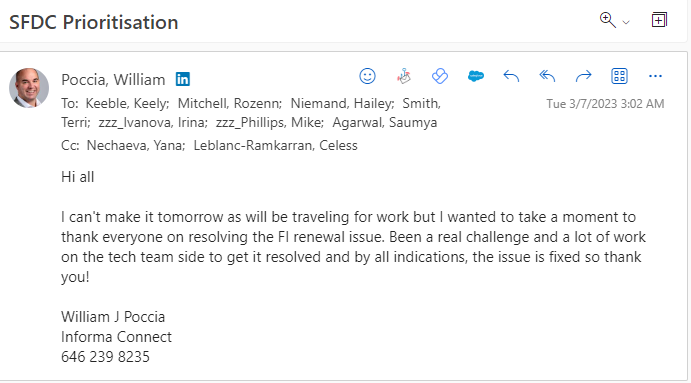Open the Viva Insights praise icon
Screen dimensions: 691x383
pos(404,76)
